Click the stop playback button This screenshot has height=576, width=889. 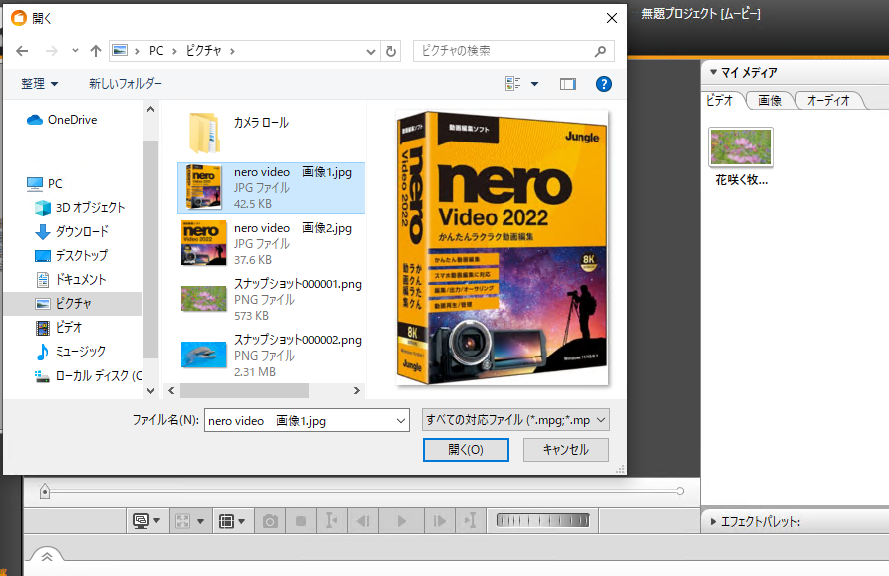tap(301, 521)
